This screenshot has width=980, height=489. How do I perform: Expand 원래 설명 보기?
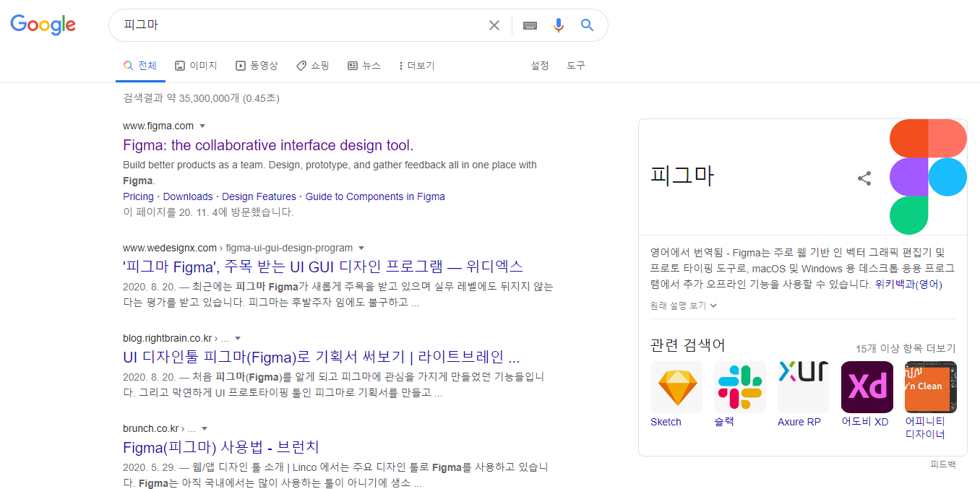[684, 306]
